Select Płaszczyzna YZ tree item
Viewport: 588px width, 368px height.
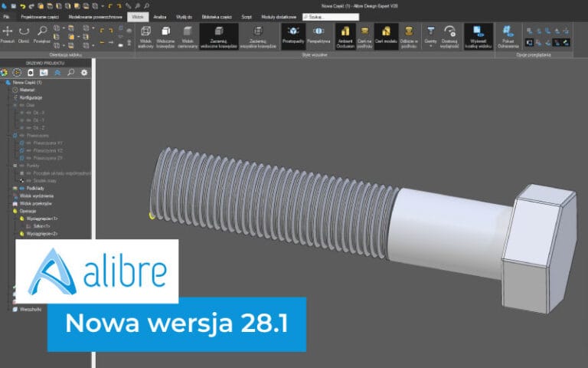click(47, 150)
